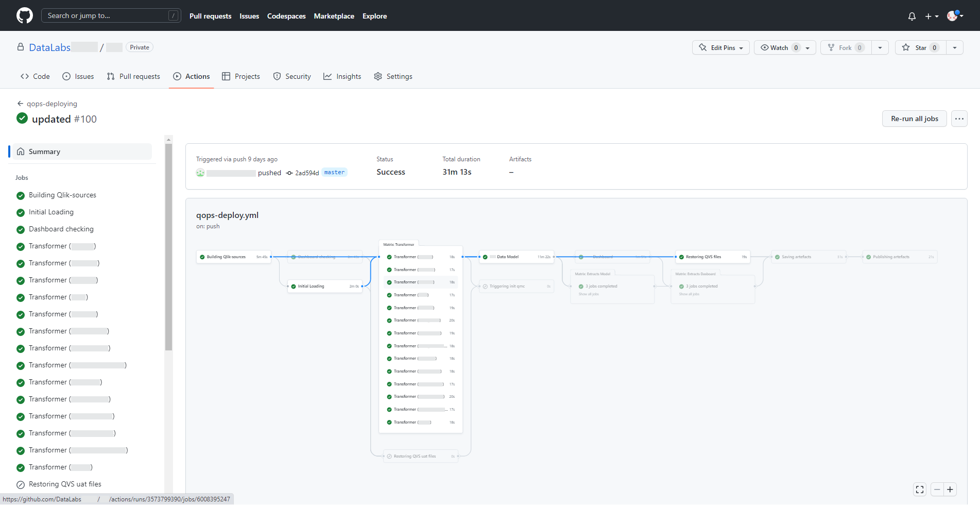980x505 pixels.
Task: Open the Security tab
Action: [x=292, y=76]
